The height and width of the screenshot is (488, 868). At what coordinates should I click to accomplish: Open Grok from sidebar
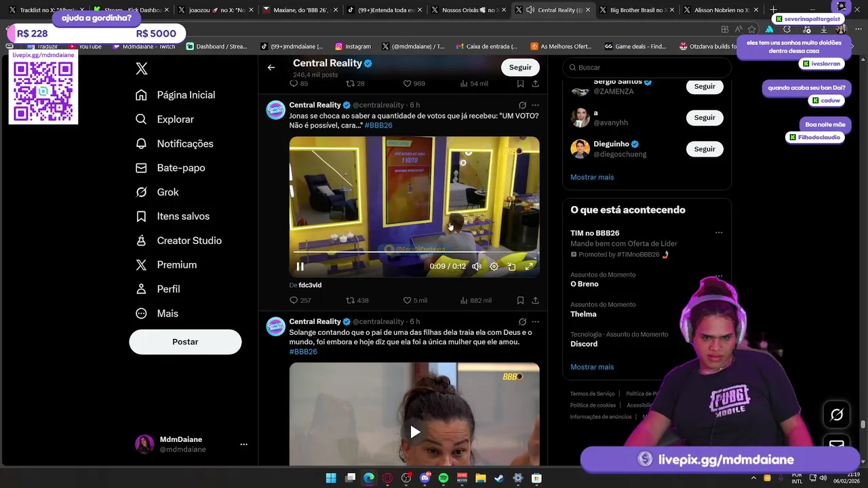(157, 192)
